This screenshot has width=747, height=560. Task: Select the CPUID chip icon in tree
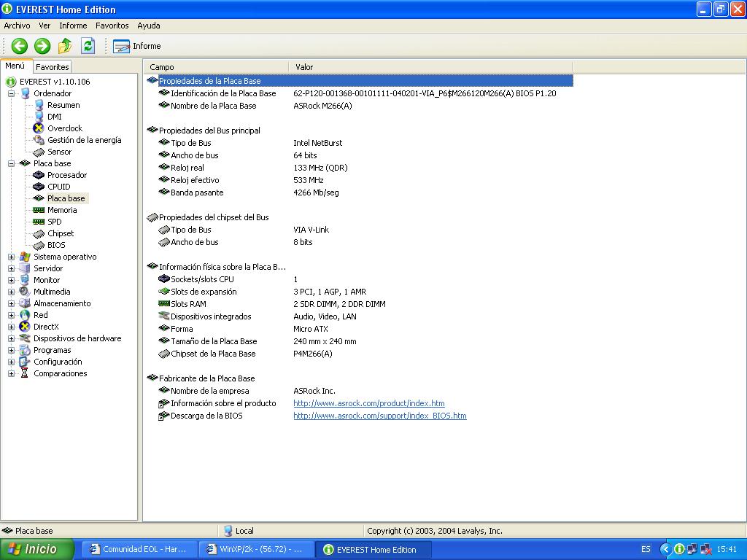click(x=39, y=187)
